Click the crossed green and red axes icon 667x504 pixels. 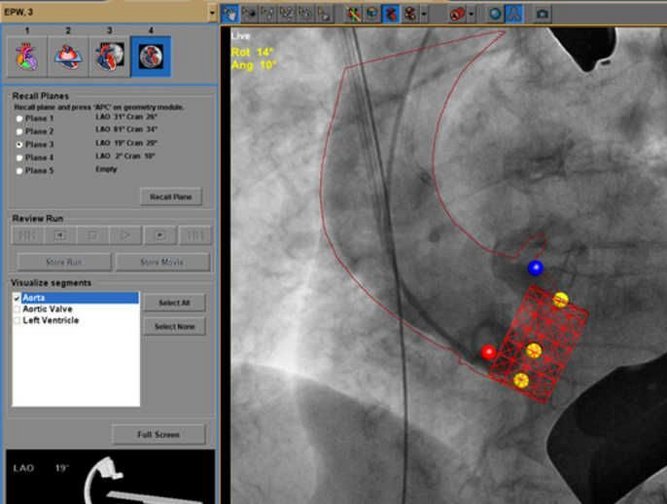pos(353,14)
